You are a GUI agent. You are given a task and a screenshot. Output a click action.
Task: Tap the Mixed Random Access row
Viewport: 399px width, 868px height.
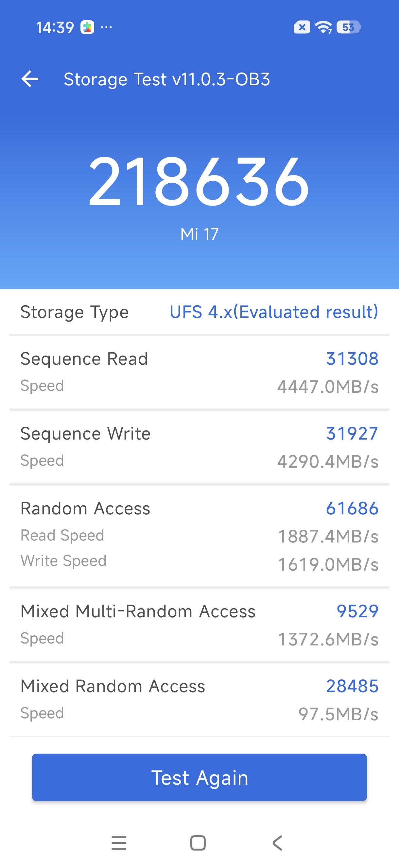point(199,699)
